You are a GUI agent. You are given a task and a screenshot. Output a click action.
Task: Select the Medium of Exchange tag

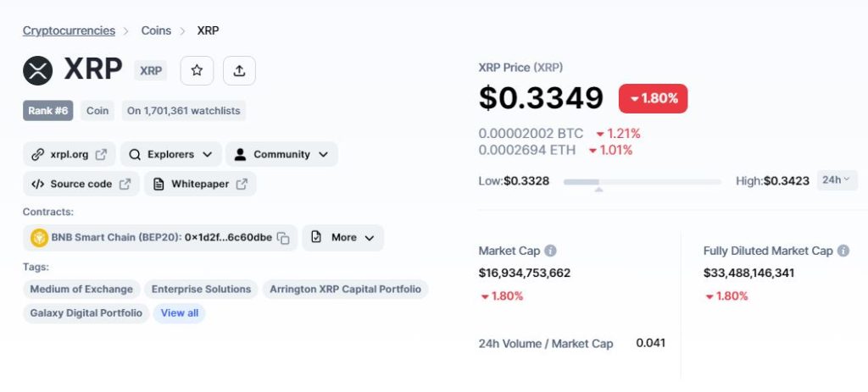81,290
